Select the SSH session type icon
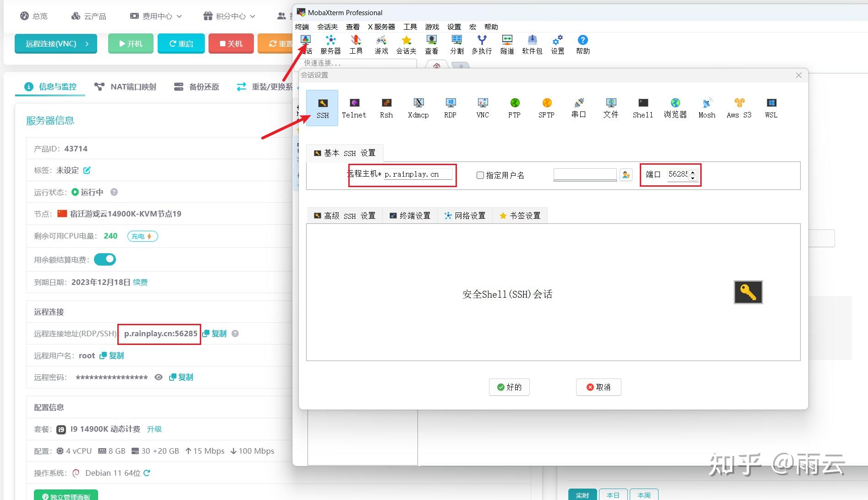 (x=322, y=108)
